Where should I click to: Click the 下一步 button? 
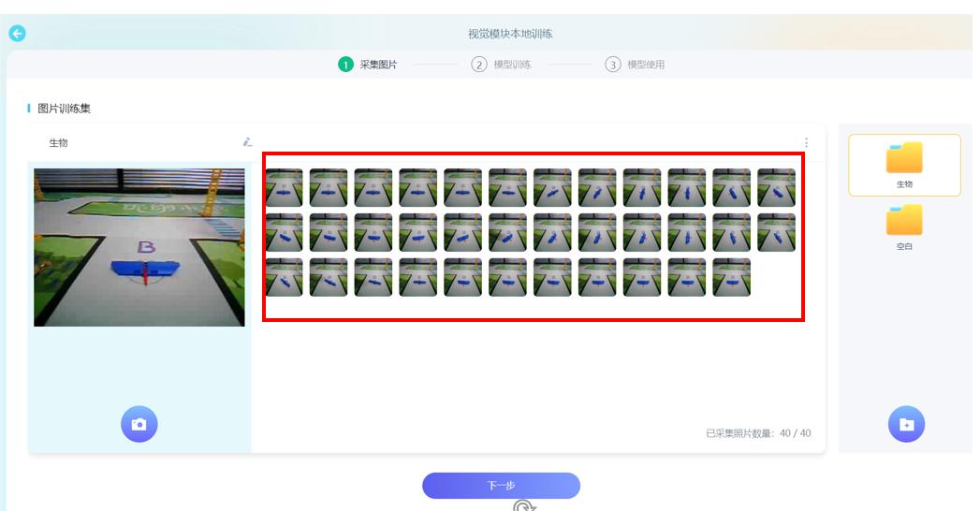click(x=502, y=486)
